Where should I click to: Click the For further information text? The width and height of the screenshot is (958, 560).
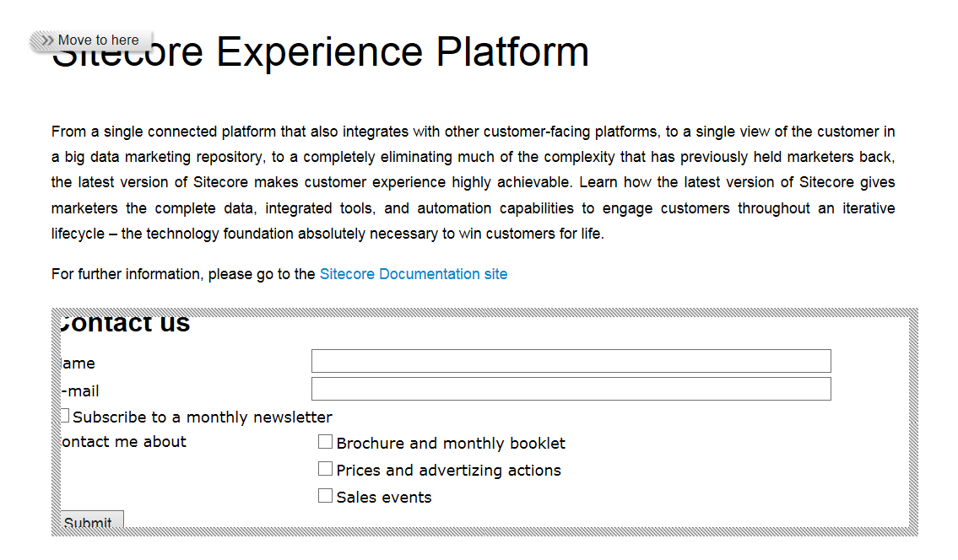point(183,274)
